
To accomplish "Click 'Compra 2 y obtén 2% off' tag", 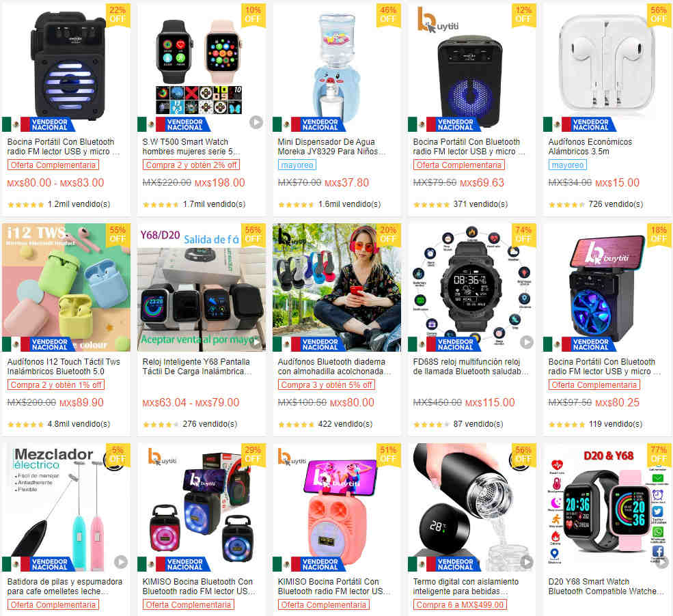I will pyautogui.click(x=191, y=165).
